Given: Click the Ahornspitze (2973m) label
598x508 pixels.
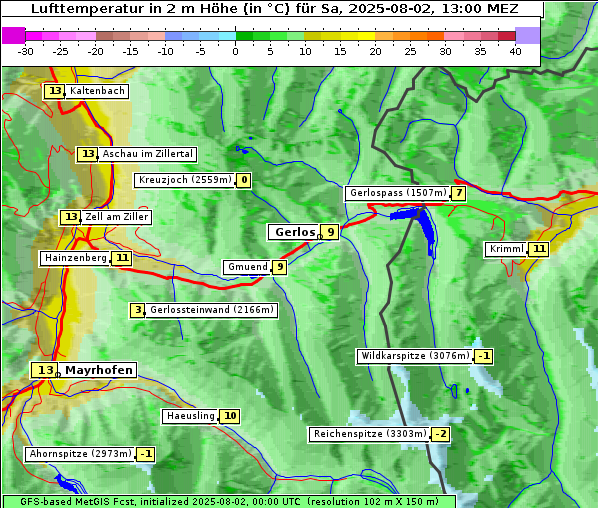Looking at the screenshot, I should tap(80, 454).
